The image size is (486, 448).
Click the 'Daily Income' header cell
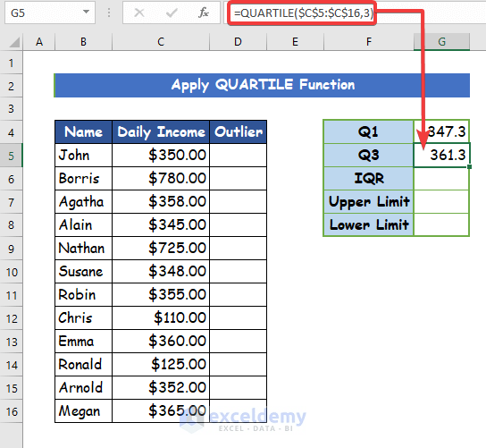pyautogui.click(x=161, y=132)
